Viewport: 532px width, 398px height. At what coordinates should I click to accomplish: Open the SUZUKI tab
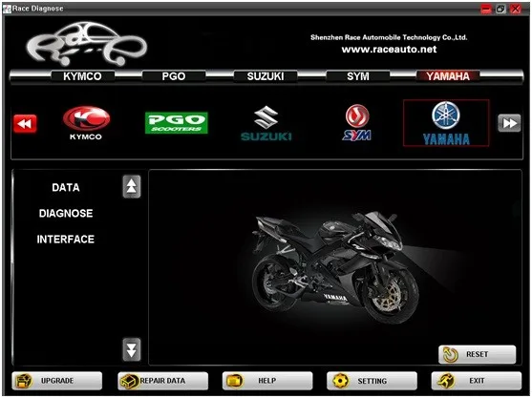tap(266, 76)
